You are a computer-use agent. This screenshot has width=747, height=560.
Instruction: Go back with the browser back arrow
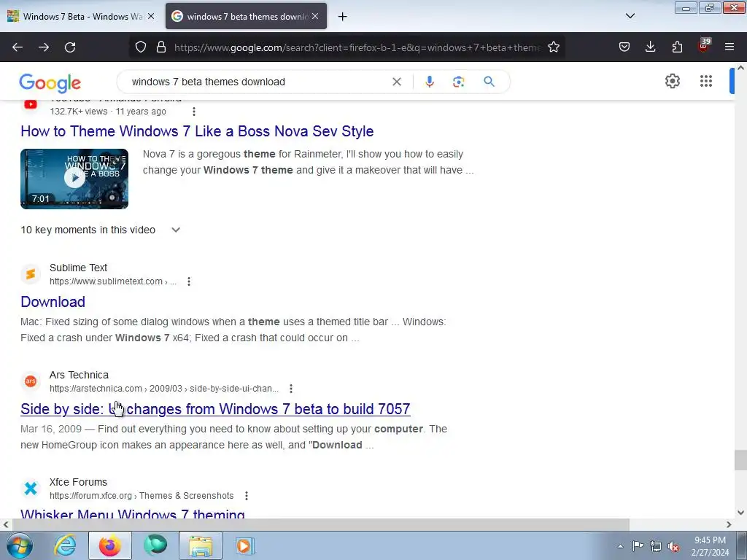click(x=18, y=47)
